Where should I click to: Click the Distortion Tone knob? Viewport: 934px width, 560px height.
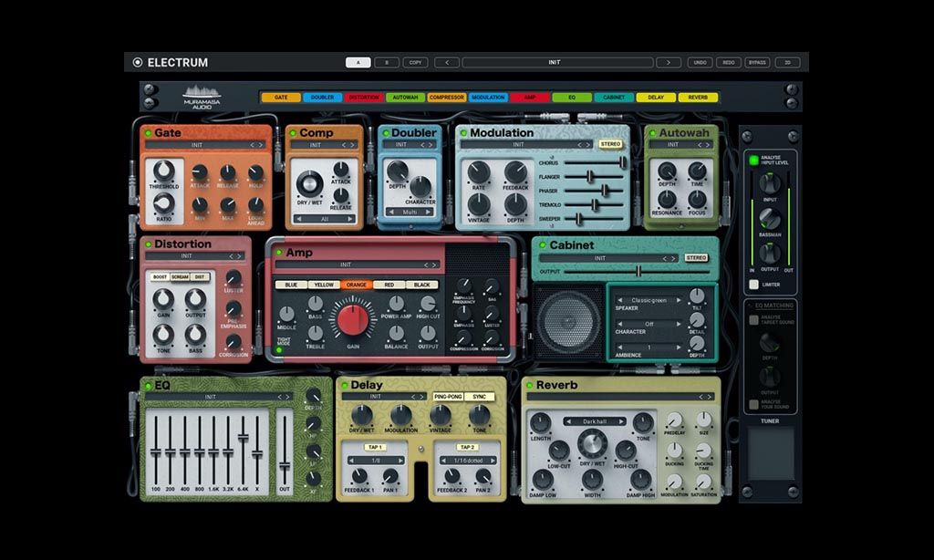point(163,336)
